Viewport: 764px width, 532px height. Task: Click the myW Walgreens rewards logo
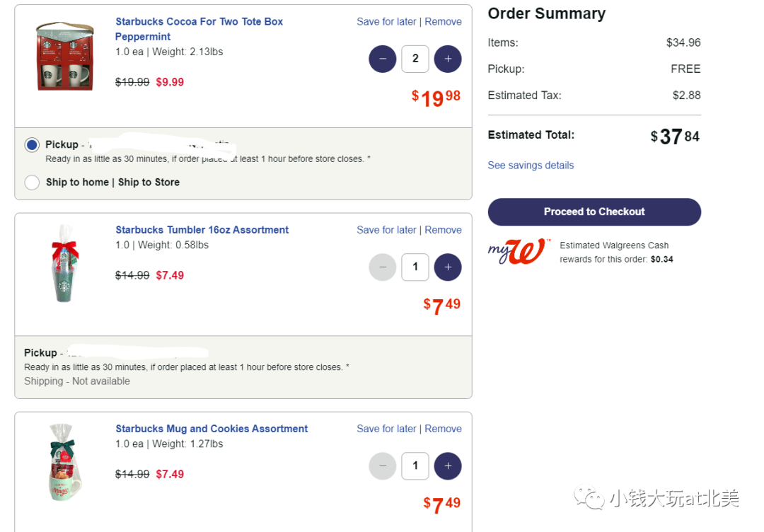pyautogui.click(x=519, y=251)
